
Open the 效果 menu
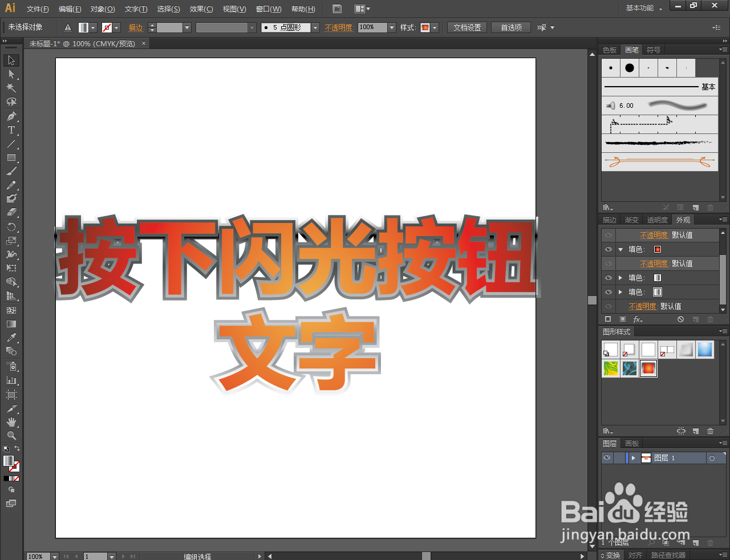tap(201, 9)
